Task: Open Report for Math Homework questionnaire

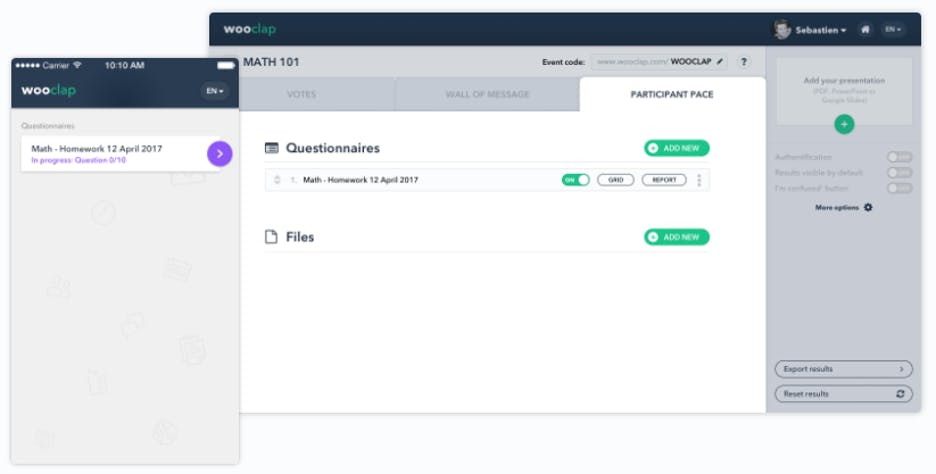Action: tap(664, 180)
